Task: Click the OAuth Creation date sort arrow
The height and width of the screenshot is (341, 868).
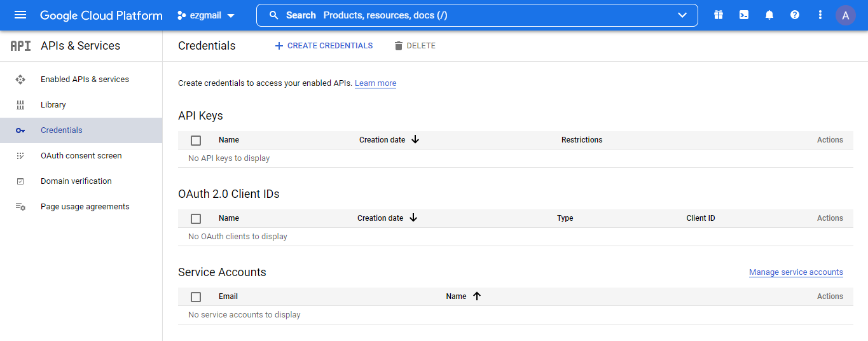Action: (413, 218)
